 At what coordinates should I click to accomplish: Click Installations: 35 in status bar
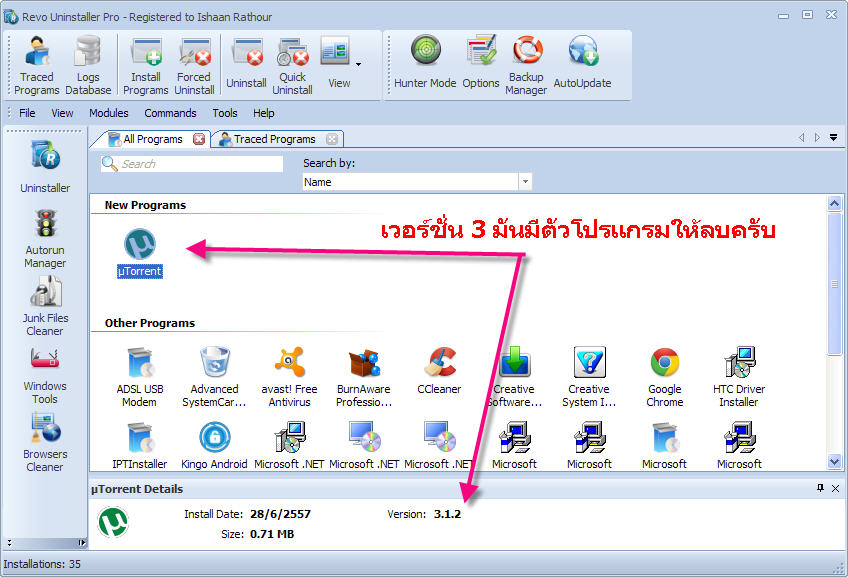click(x=42, y=564)
